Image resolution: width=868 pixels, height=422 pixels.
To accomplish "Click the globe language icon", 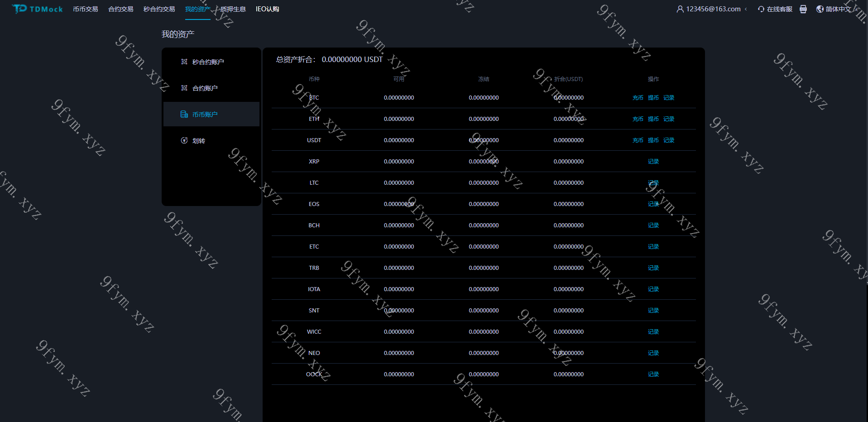I will click(x=820, y=9).
